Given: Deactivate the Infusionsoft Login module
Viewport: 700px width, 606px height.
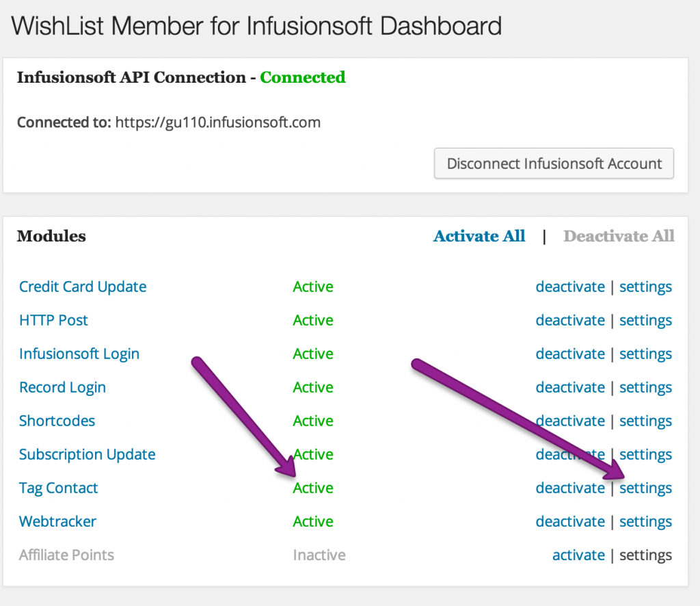Looking at the screenshot, I should 570,354.
